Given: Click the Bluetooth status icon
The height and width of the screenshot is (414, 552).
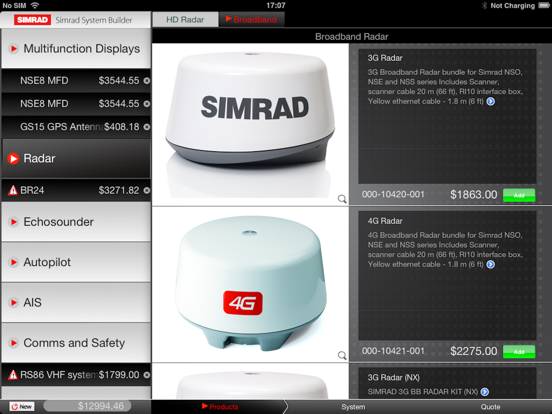Looking at the screenshot, I should [x=484, y=5].
